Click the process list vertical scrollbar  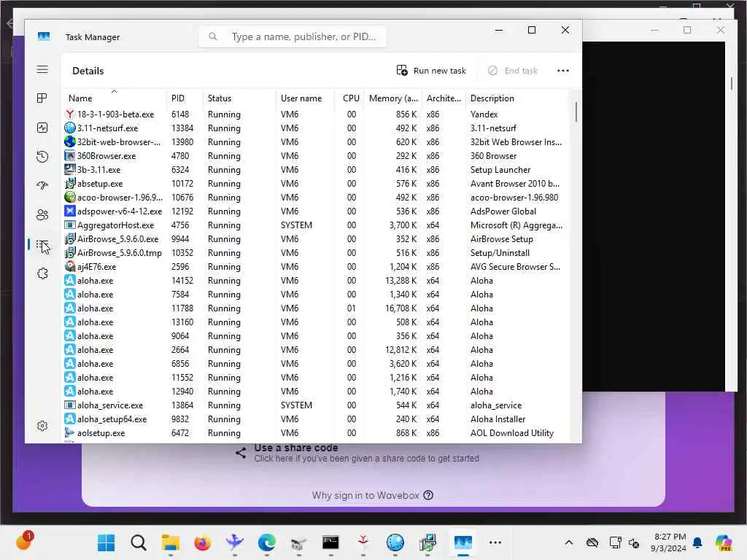click(x=576, y=112)
